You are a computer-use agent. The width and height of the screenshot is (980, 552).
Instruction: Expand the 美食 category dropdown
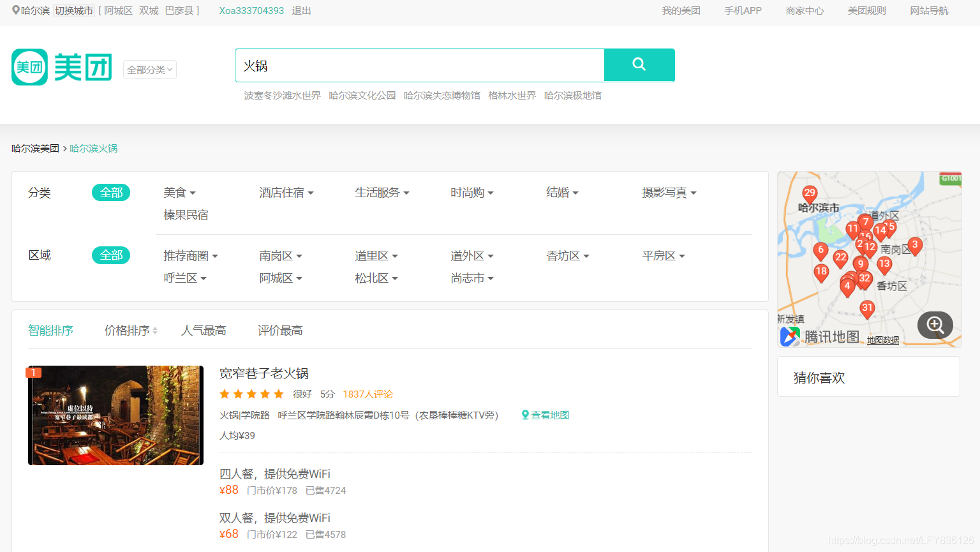179,193
